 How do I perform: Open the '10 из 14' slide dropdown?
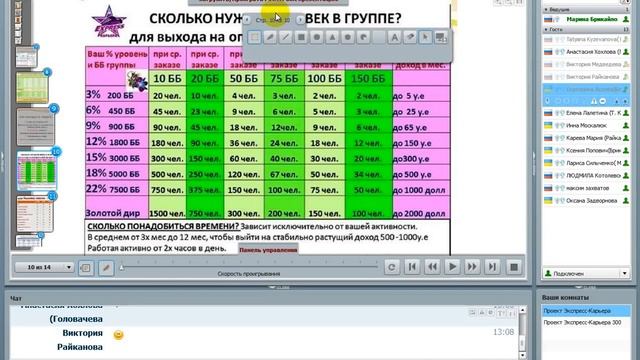click(44, 267)
